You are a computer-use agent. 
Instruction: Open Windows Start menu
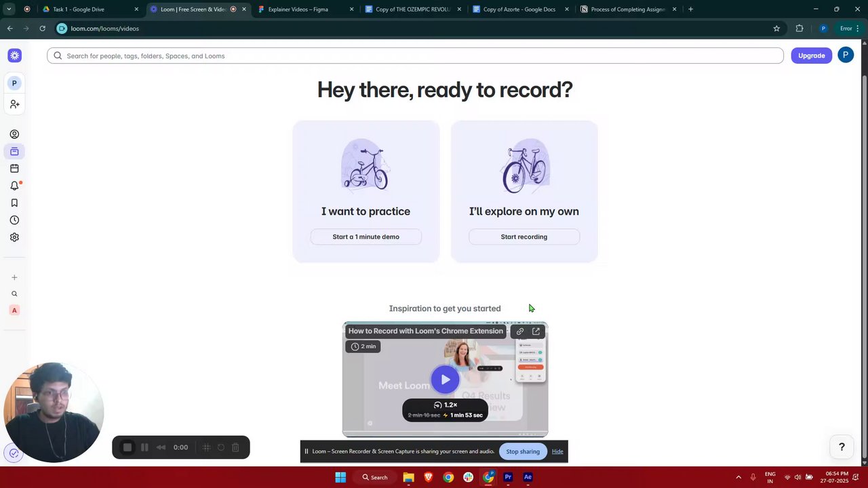(340, 477)
